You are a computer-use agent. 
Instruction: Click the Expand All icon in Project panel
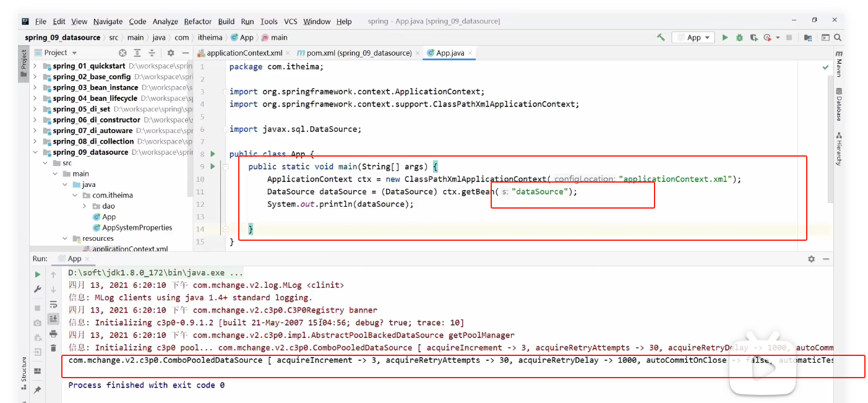point(137,53)
